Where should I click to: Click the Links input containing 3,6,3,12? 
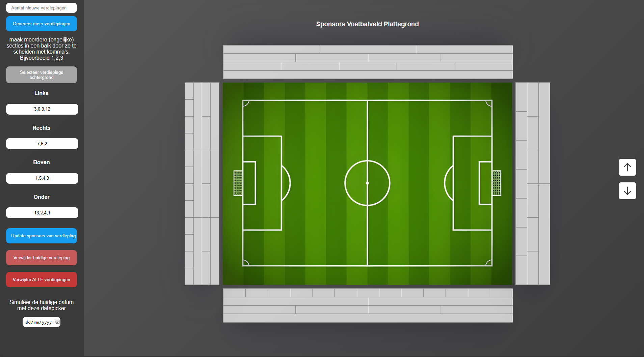(42, 109)
